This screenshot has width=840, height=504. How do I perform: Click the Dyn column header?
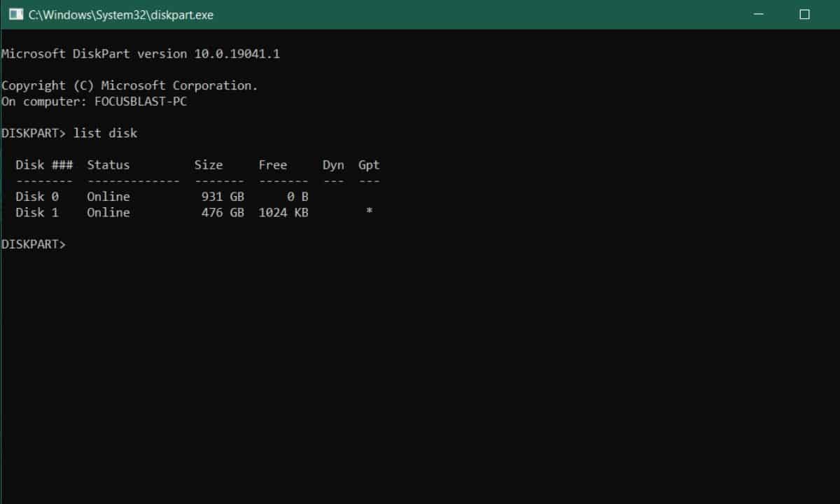[333, 165]
